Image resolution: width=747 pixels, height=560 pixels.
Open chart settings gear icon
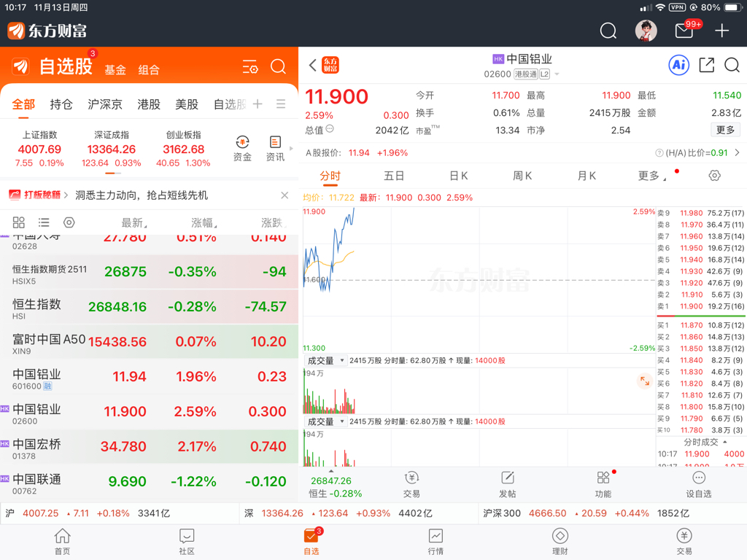[x=714, y=176]
